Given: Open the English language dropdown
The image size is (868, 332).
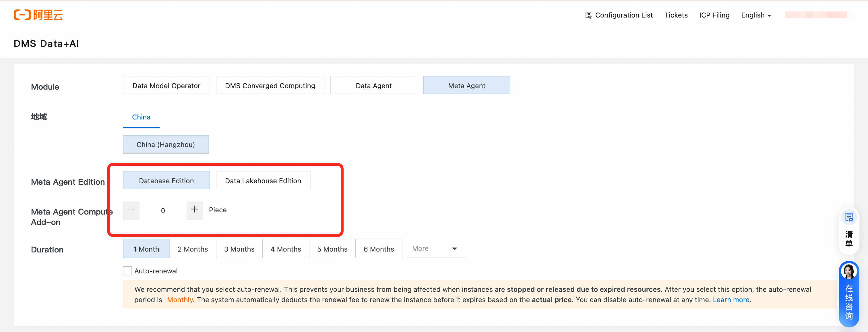Looking at the screenshot, I should (756, 15).
